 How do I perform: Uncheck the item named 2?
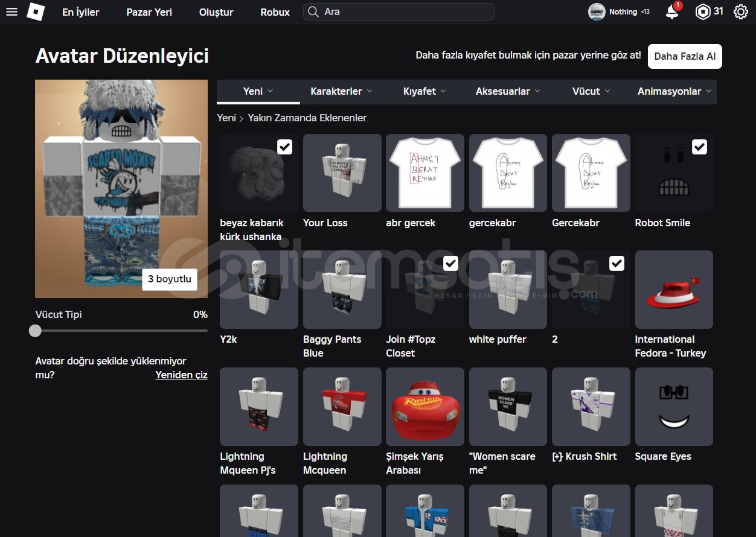coord(617,263)
